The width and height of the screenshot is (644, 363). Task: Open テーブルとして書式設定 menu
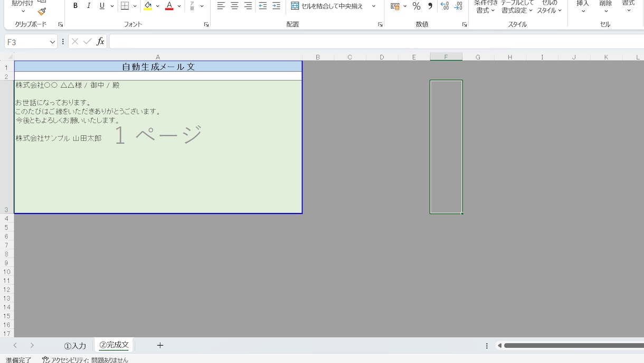517,7
